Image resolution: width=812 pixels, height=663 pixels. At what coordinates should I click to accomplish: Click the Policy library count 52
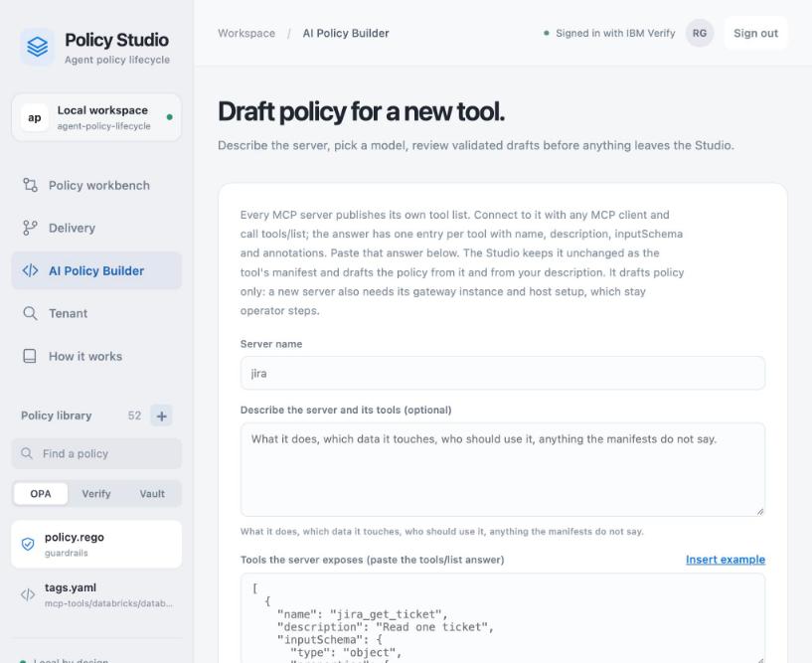(134, 415)
